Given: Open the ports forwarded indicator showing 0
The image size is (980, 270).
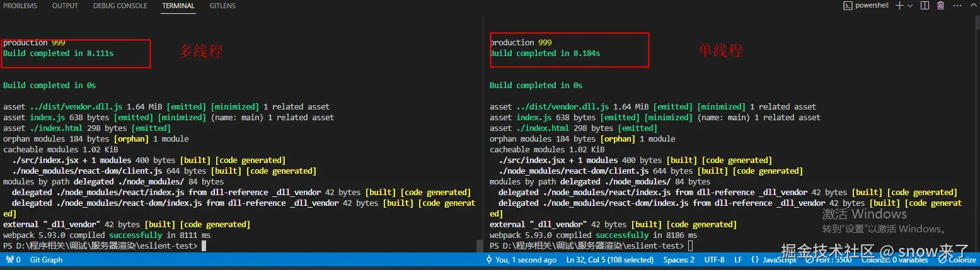Looking at the screenshot, I should pos(13,260).
